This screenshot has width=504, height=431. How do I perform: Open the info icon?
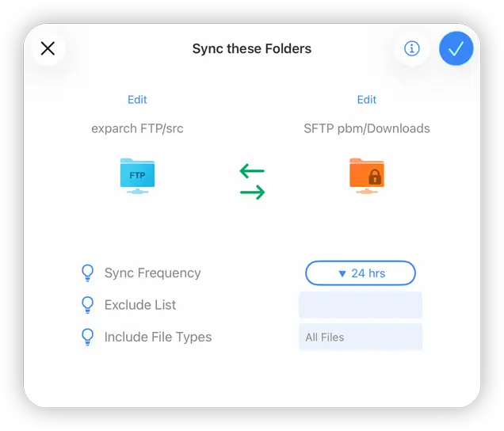(412, 48)
